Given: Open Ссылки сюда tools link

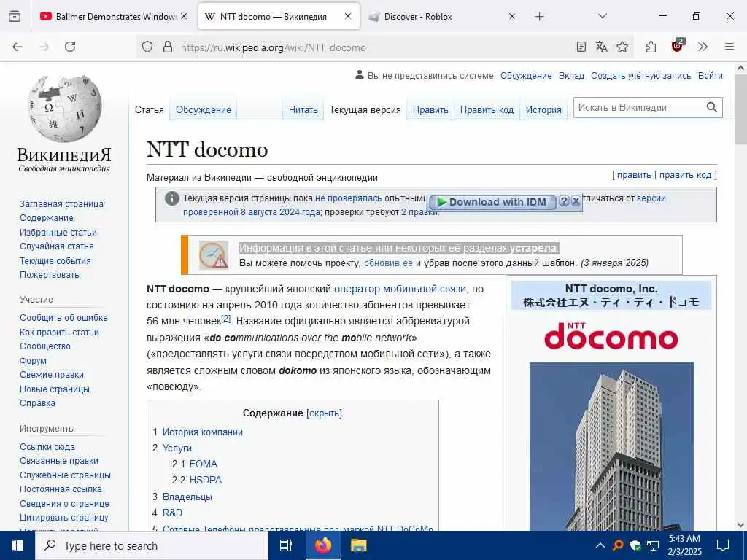Looking at the screenshot, I should point(47,447).
